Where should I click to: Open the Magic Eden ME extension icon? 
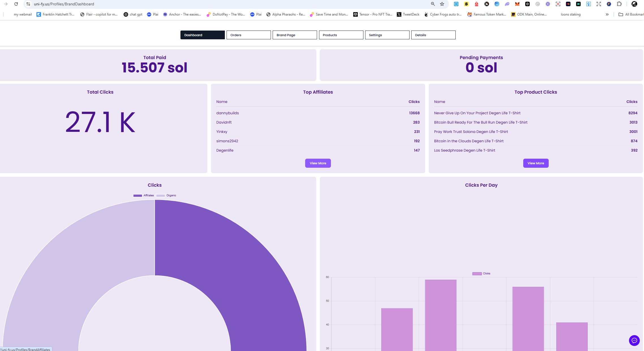pos(568,4)
